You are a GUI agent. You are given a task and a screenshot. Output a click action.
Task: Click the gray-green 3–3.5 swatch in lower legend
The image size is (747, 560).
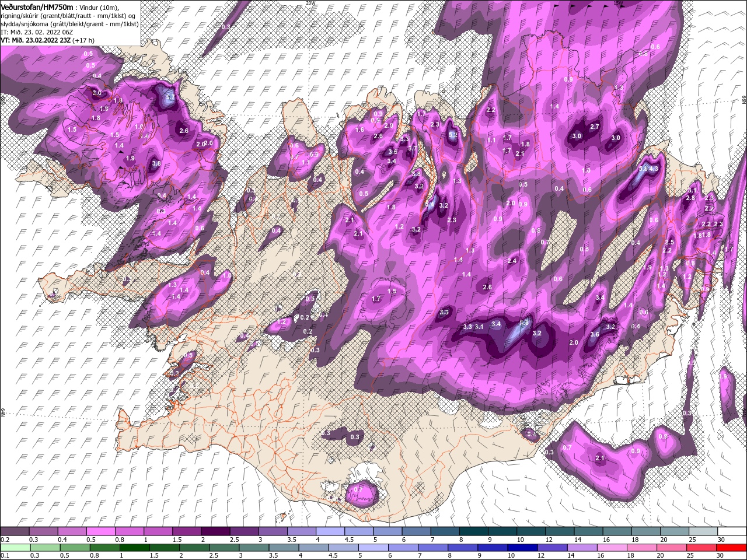(254, 548)
